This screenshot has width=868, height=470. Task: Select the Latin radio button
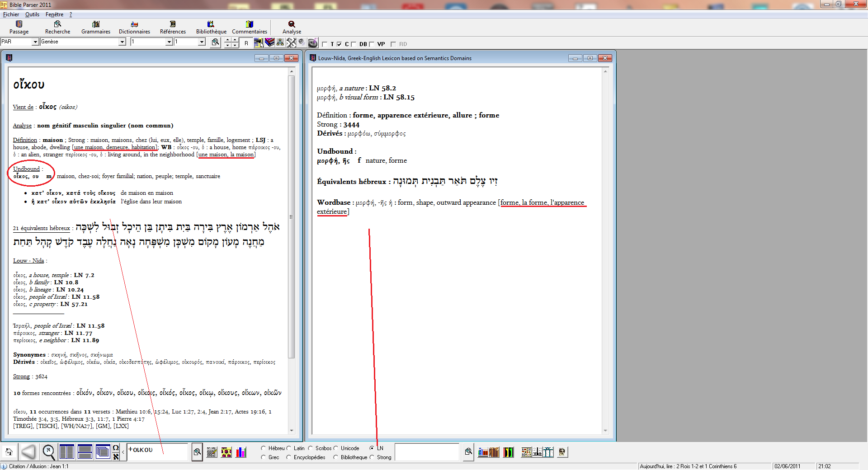pos(288,448)
